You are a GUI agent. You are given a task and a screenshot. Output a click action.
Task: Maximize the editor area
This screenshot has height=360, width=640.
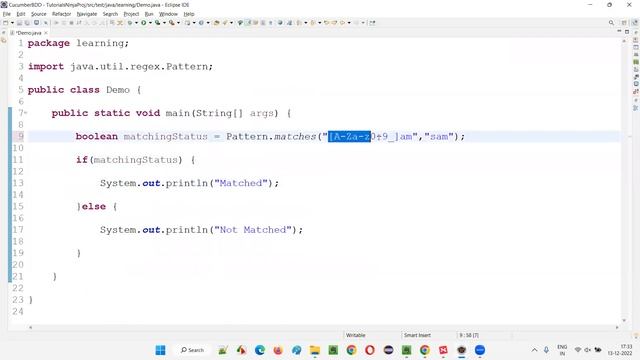(627, 31)
